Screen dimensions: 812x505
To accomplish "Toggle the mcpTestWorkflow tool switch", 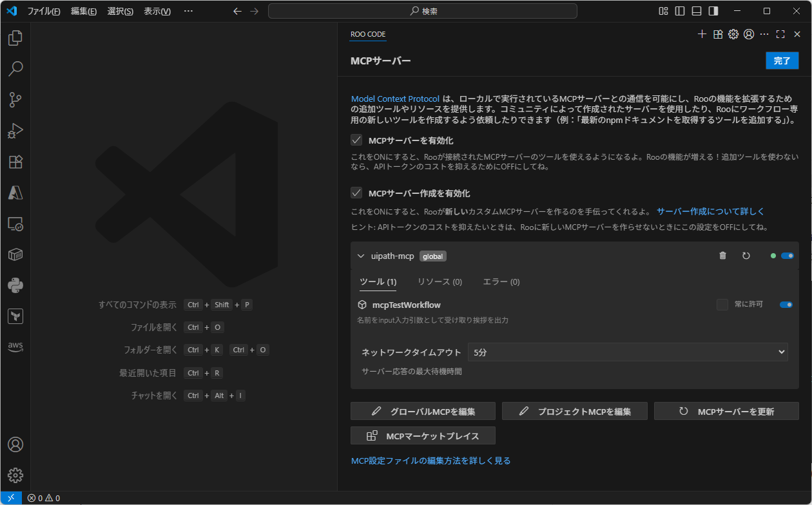I will tap(786, 305).
